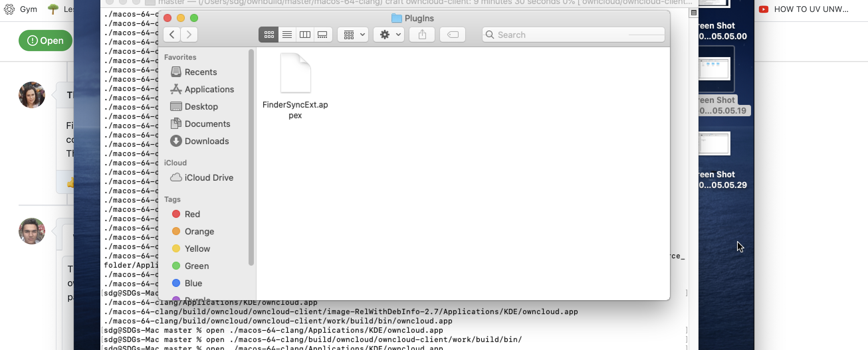
Task: Click the Tags sidebar heading
Action: (172, 199)
